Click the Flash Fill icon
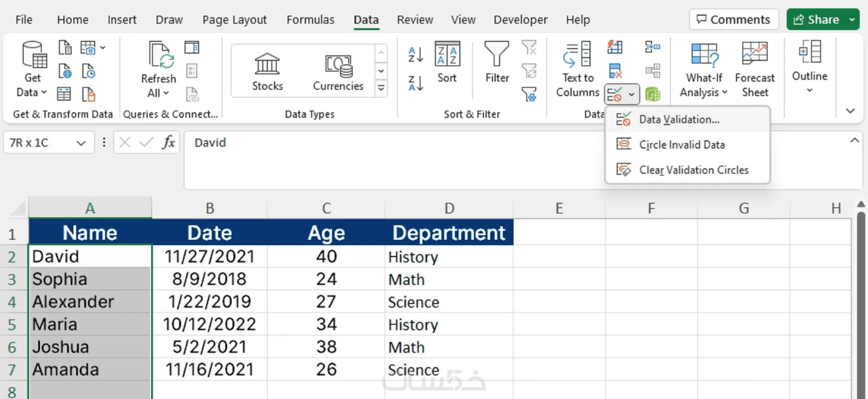The height and width of the screenshot is (399, 868). [x=615, y=47]
